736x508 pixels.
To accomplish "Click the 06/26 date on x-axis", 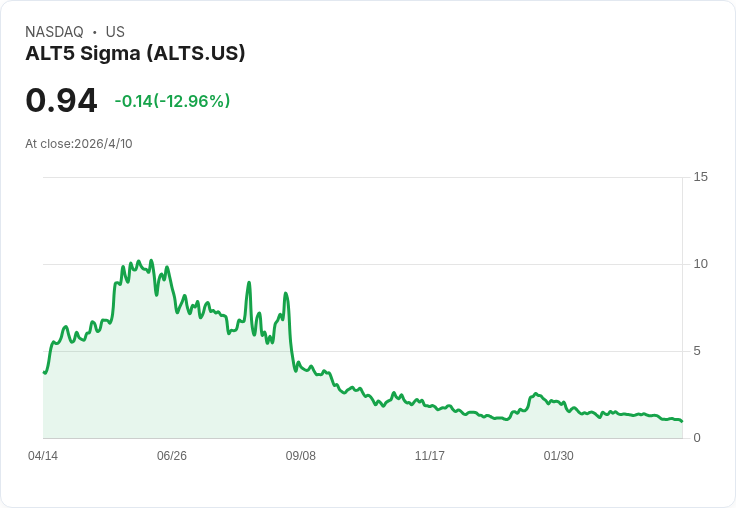I will point(172,456).
